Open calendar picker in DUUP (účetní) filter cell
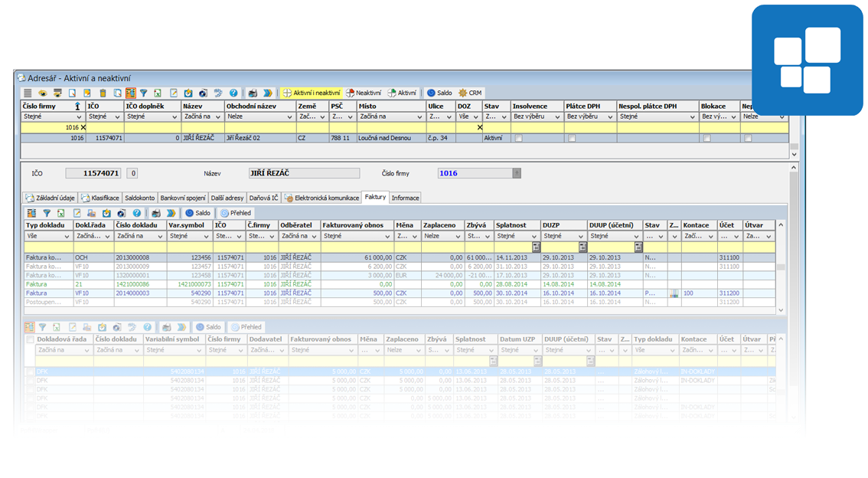This screenshot has width=868, height=478. tap(638, 247)
